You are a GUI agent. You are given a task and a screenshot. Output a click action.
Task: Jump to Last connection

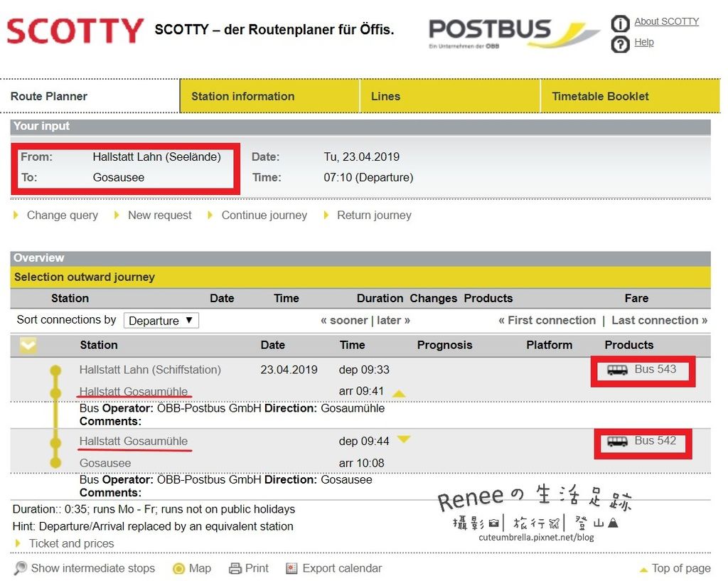(x=659, y=321)
